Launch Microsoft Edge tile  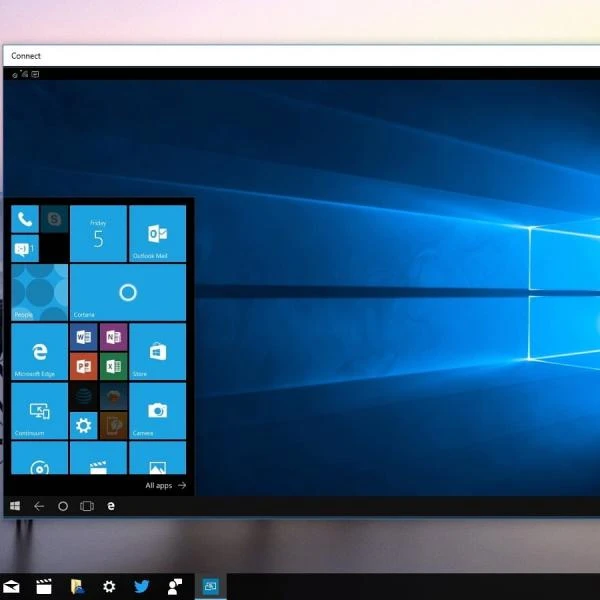tap(40, 352)
